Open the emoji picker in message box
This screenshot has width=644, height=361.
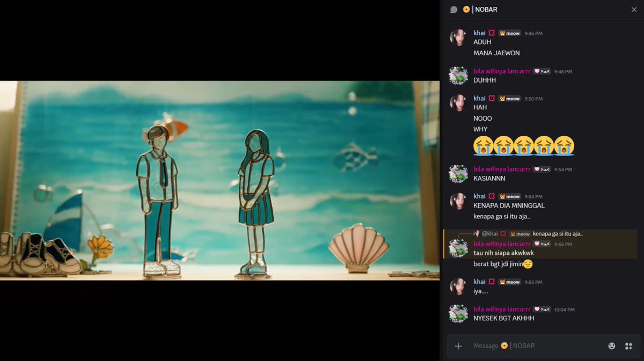click(612, 346)
